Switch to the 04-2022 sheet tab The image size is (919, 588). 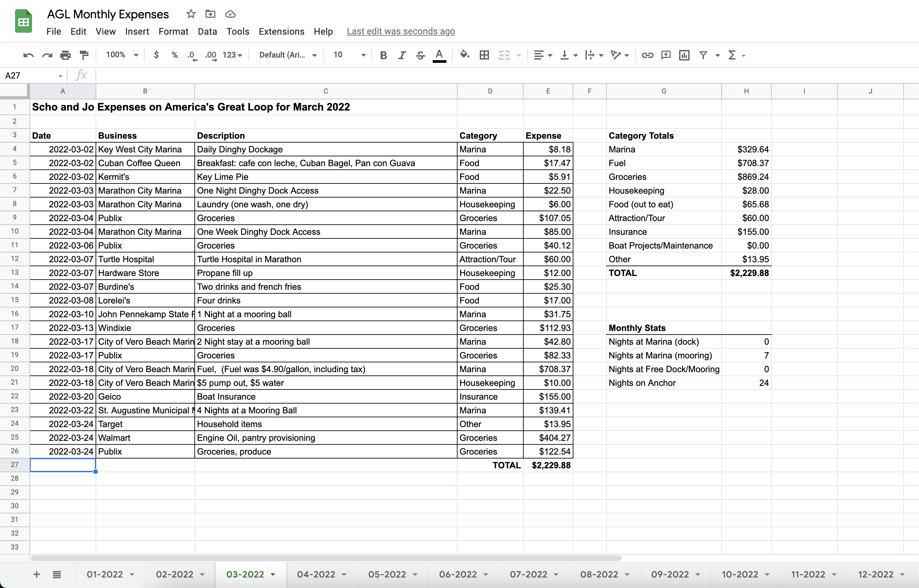pyautogui.click(x=315, y=574)
